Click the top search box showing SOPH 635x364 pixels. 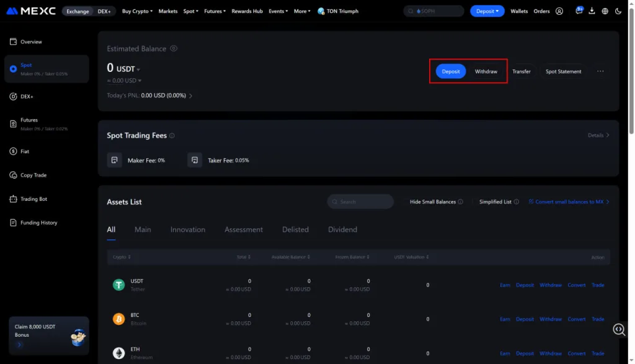pyautogui.click(x=433, y=11)
